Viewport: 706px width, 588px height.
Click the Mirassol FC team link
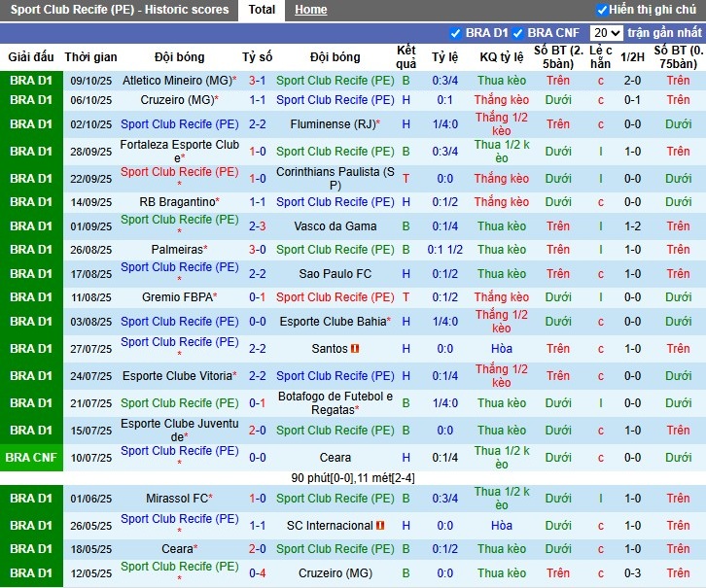(177, 499)
